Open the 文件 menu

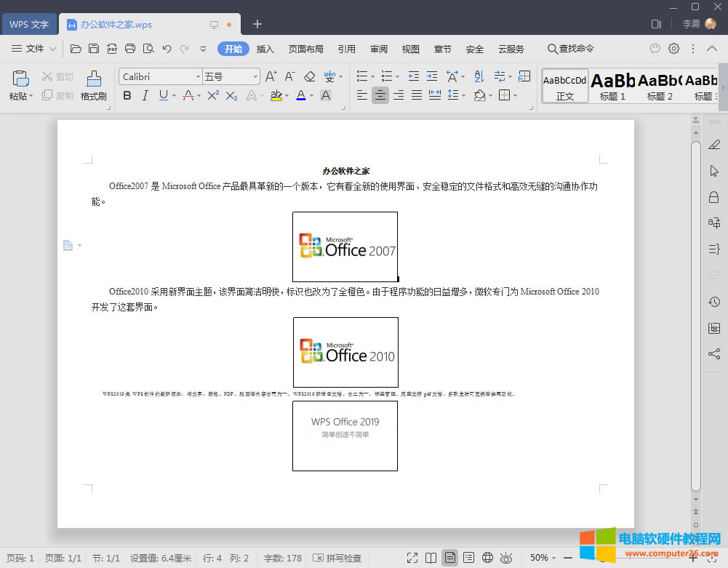tap(35, 49)
